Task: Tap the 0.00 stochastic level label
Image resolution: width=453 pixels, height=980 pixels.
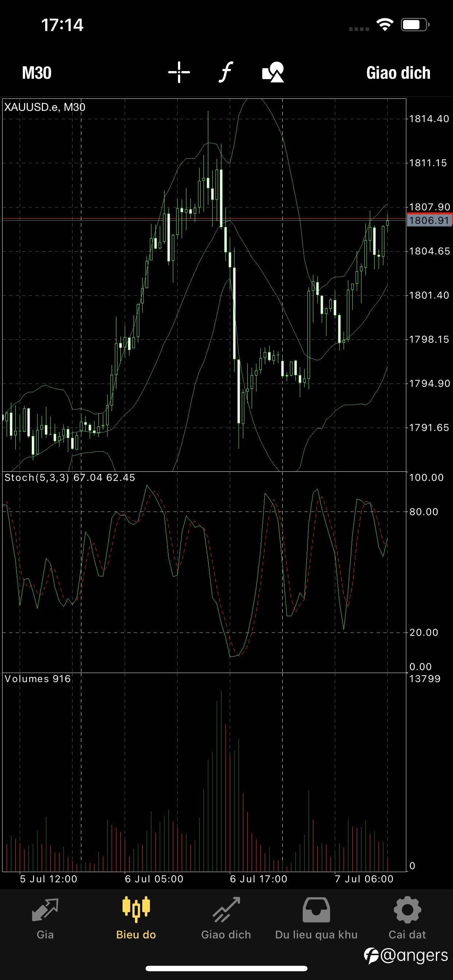Action: (420, 666)
